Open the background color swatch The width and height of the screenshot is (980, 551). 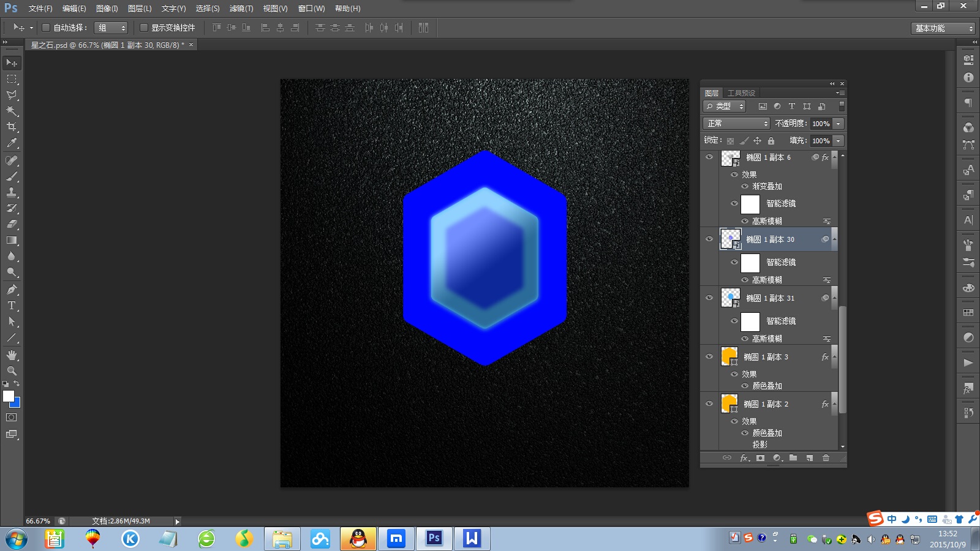[17, 403]
